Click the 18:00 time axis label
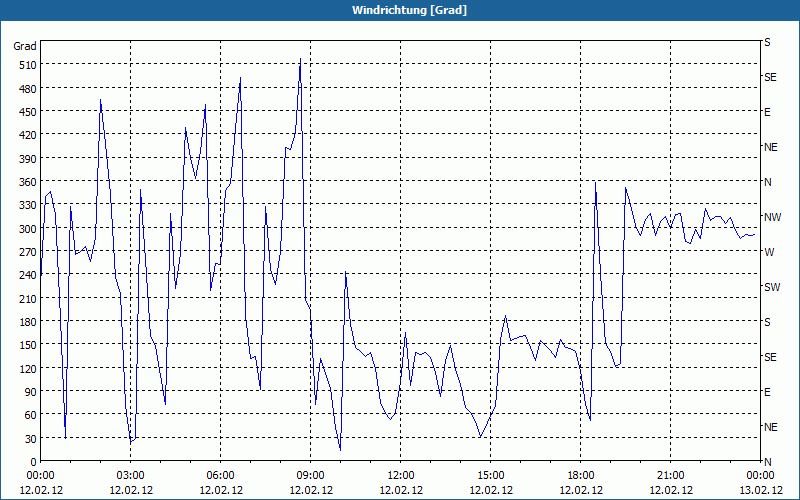This screenshot has width=800, height=500. [x=581, y=476]
